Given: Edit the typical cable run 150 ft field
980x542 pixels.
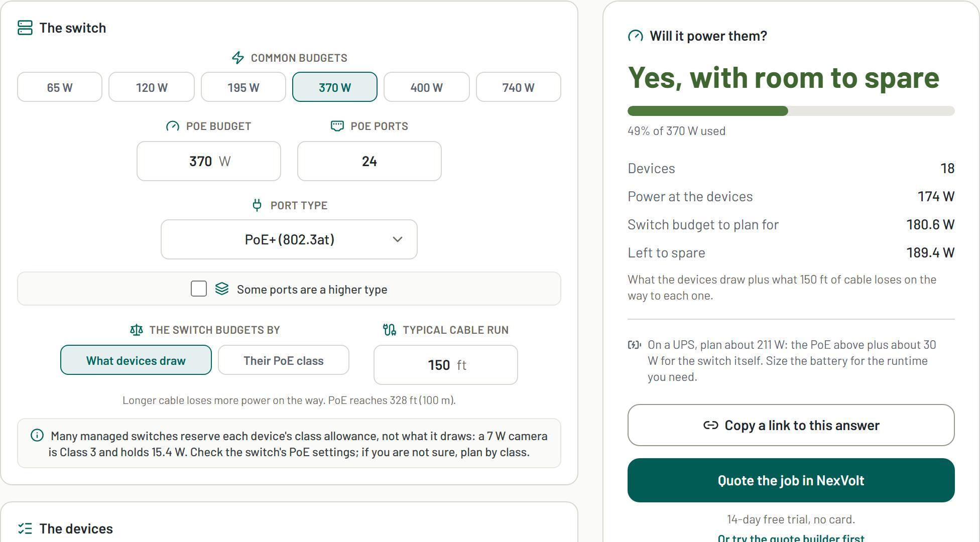Looking at the screenshot, I should (446, 365).
